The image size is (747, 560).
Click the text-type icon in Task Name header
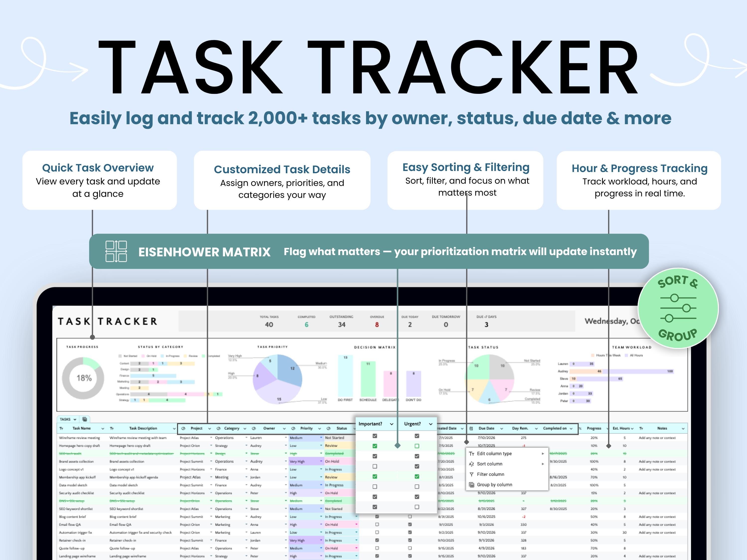click(x=62, y=428)
